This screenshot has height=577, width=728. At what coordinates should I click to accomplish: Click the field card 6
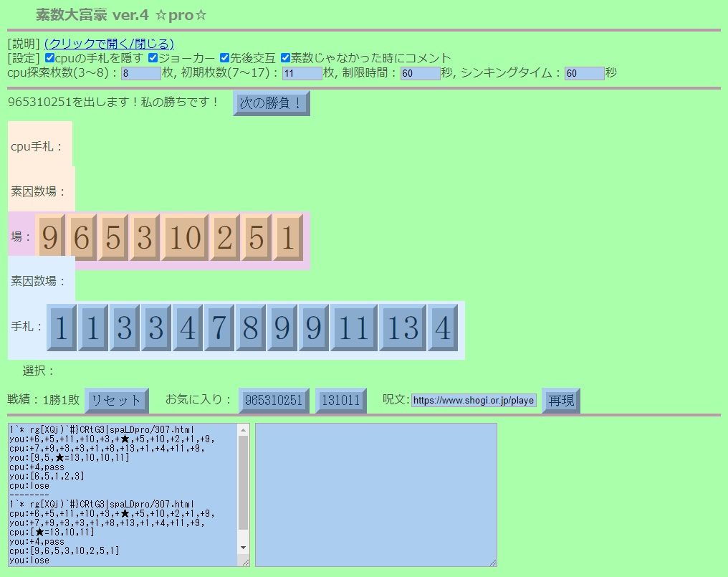[81, 237]
